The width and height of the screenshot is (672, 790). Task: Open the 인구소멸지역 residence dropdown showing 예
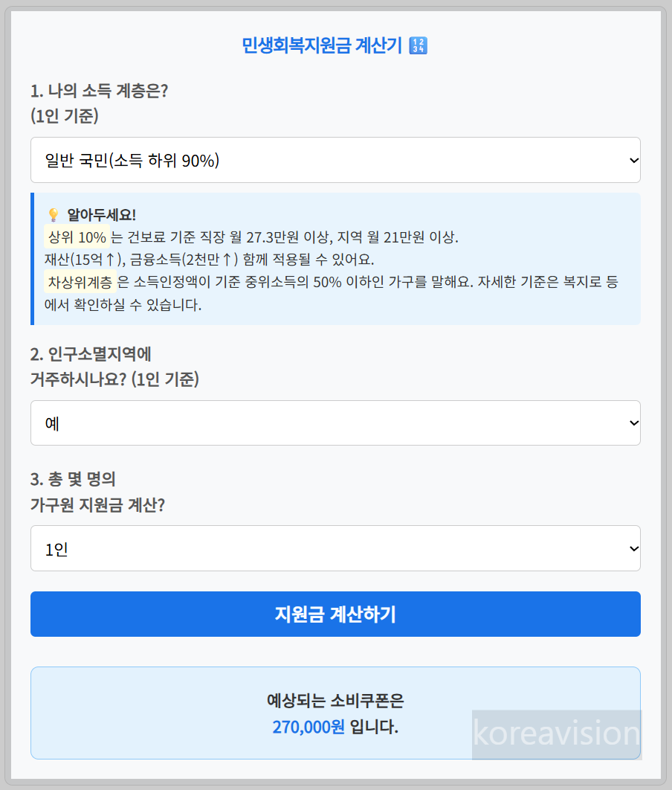[335, 423]
